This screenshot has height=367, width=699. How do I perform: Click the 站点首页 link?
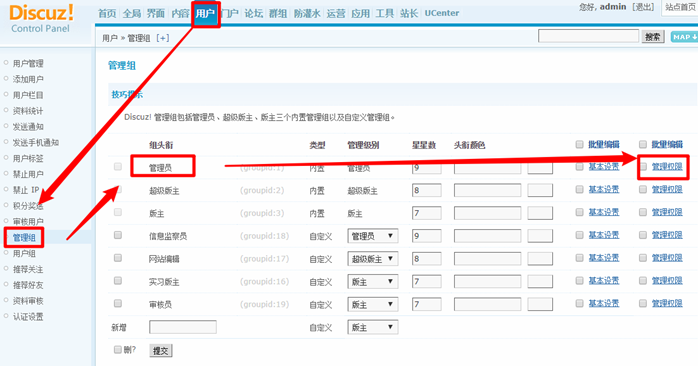pyautogui.click(x=680, y=7)
